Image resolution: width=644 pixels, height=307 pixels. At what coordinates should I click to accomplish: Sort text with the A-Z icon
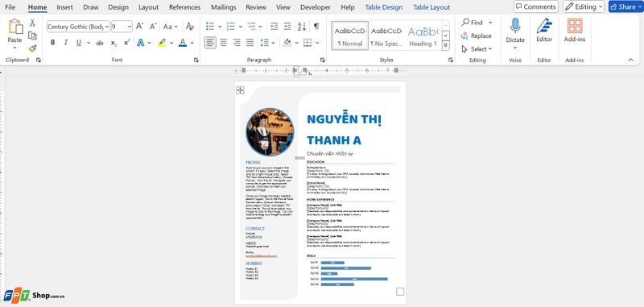point(302,27)
